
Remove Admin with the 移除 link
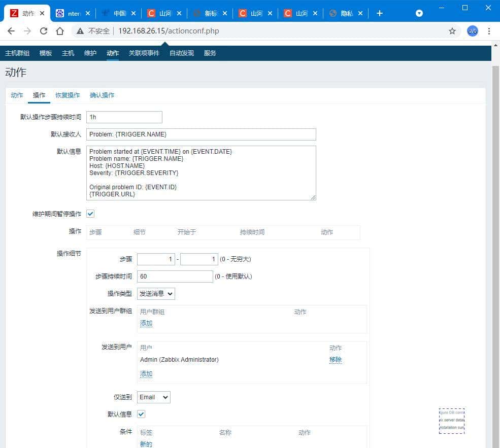point(336,360)
